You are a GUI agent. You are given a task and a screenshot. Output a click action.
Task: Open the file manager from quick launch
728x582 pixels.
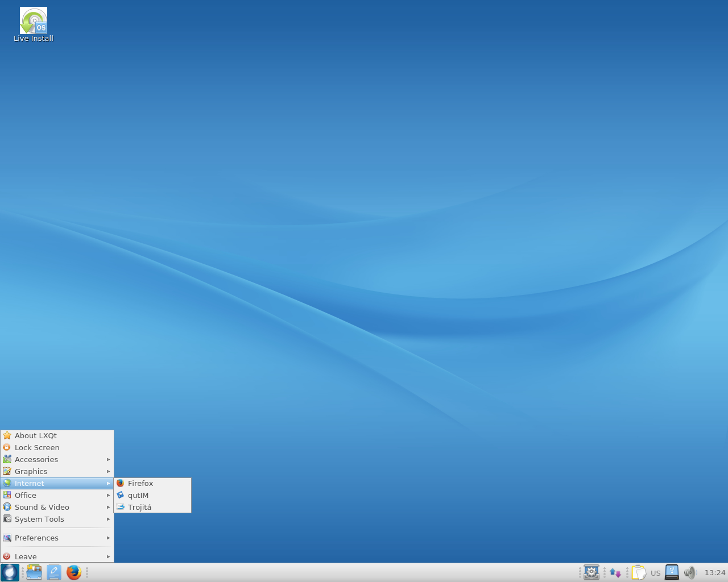(x=34, y=572)
